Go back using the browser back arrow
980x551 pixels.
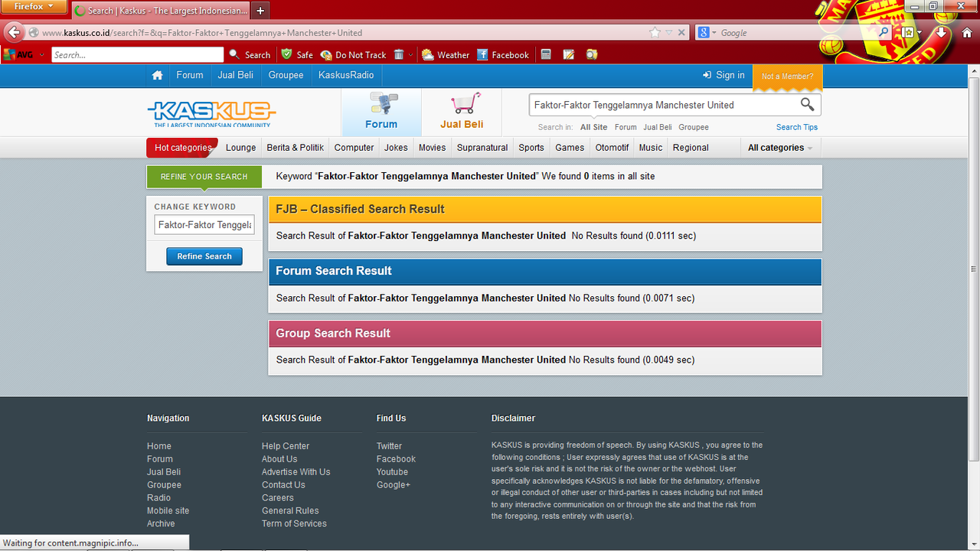pos(13,32)
